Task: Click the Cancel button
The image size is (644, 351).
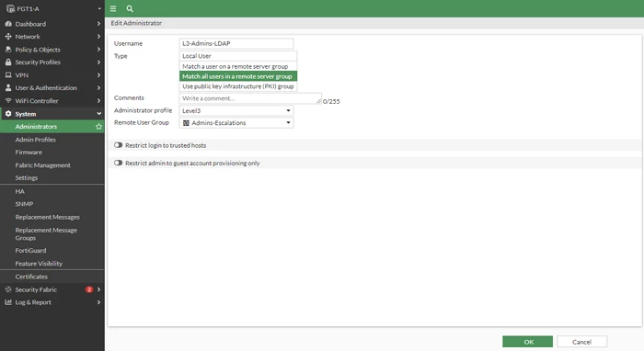Action: pos(581,342)
